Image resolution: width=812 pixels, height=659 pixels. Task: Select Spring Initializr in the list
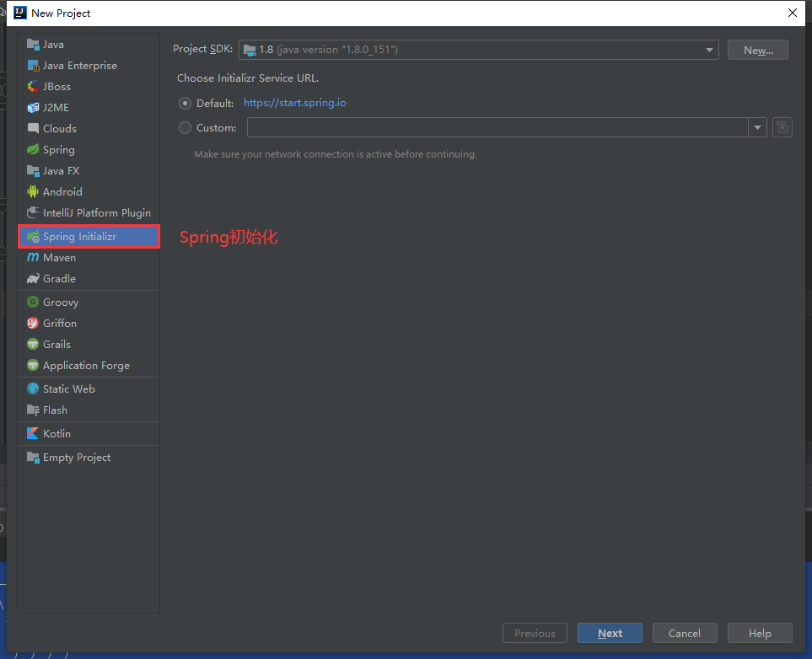click(x=89, y=237)
